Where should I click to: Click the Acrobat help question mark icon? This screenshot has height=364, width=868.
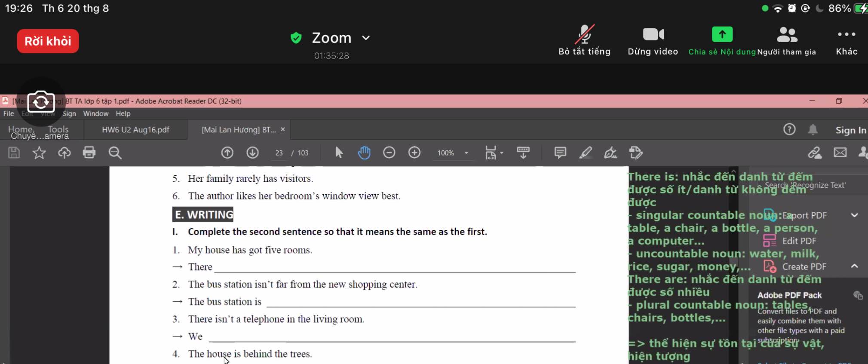pos(789,129)
